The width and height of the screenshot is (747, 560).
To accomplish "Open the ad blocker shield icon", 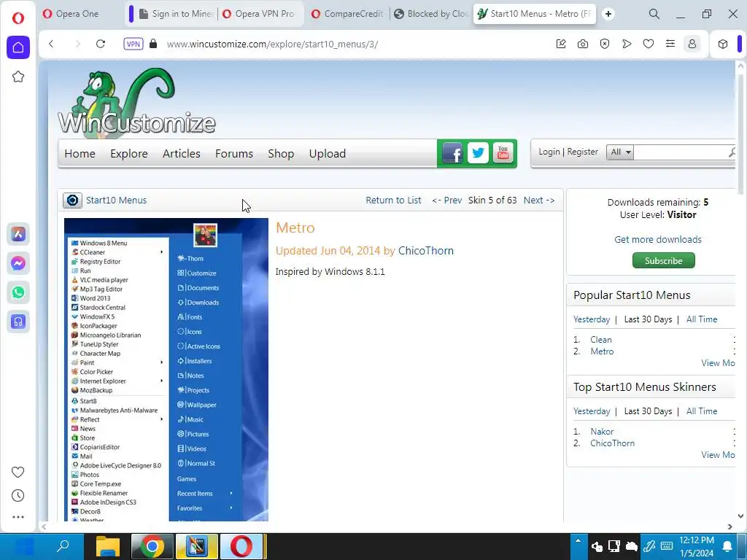I will point(605,44).
